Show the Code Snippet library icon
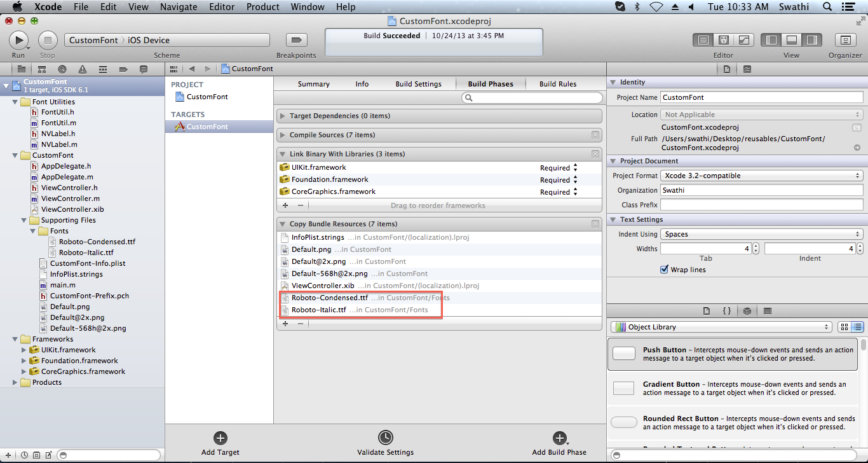The width and height of the screenshot is (868, 463). 727,311
